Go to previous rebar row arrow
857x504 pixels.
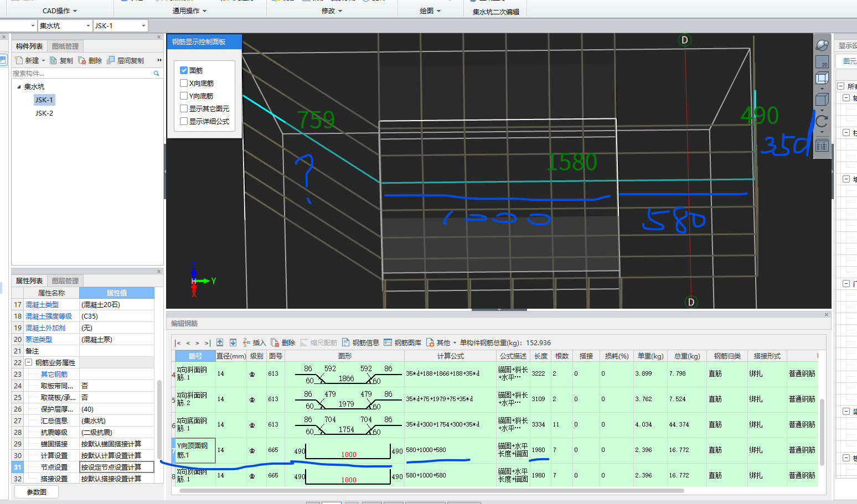(x=188, y=343)
